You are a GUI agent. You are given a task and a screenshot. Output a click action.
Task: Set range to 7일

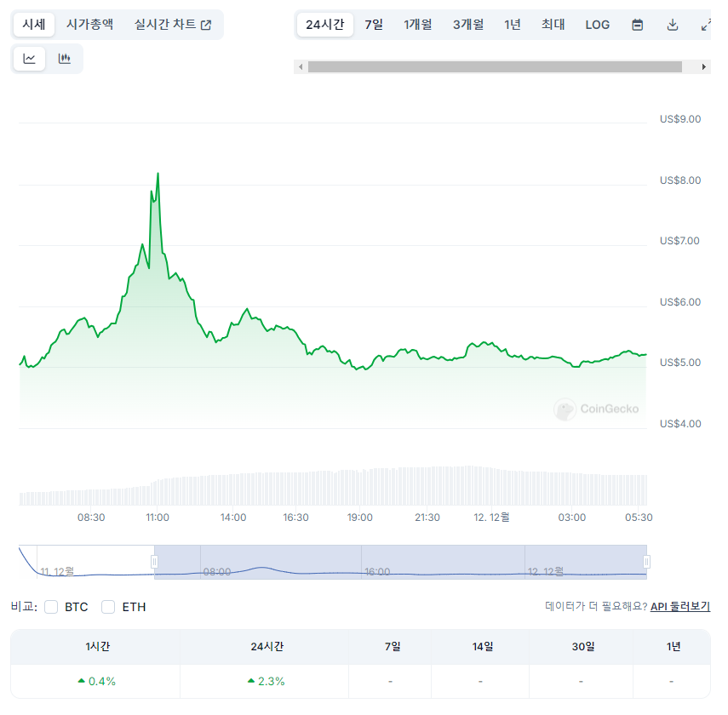click(374, 25)
